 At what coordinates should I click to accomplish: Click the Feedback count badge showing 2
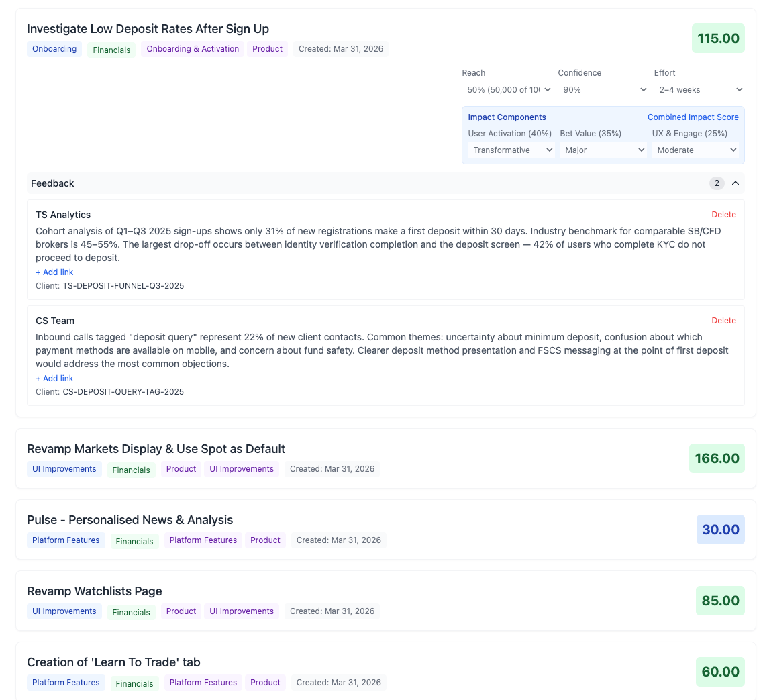pyautogui.click(x=717, y=183)
